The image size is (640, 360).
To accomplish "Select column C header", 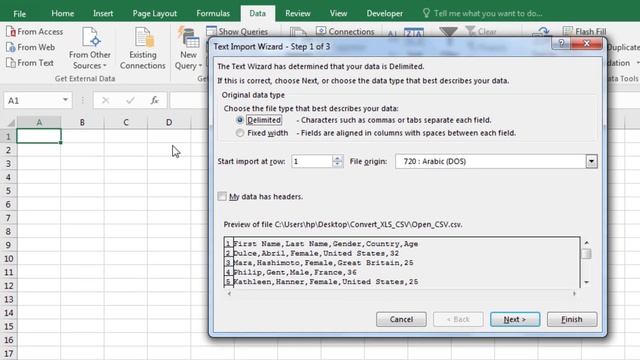I will 126,122.
